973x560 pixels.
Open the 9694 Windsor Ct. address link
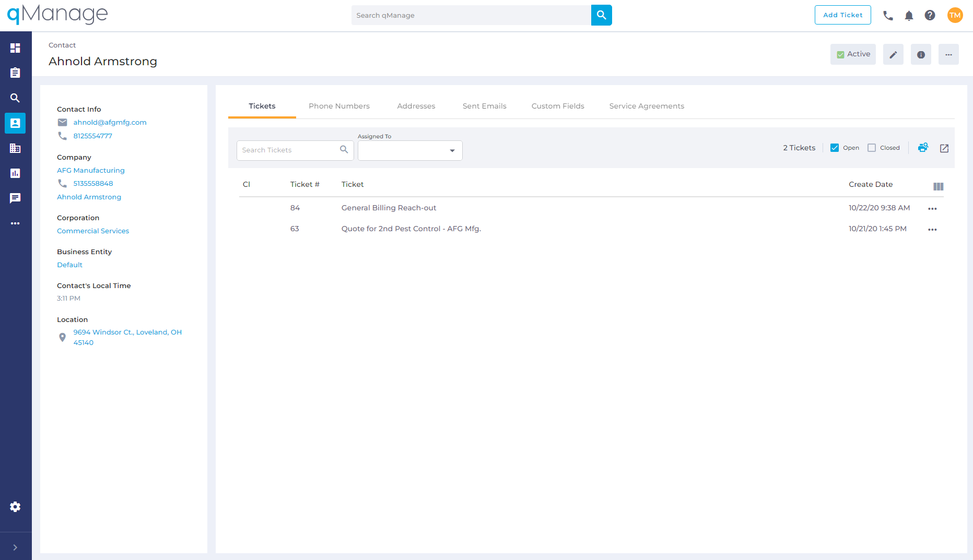pos(127,338)
